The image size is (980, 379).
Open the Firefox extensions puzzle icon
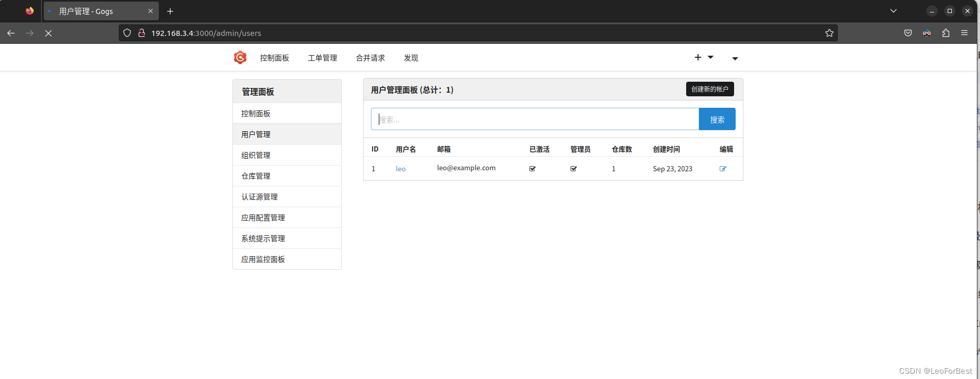click(946, 33)
